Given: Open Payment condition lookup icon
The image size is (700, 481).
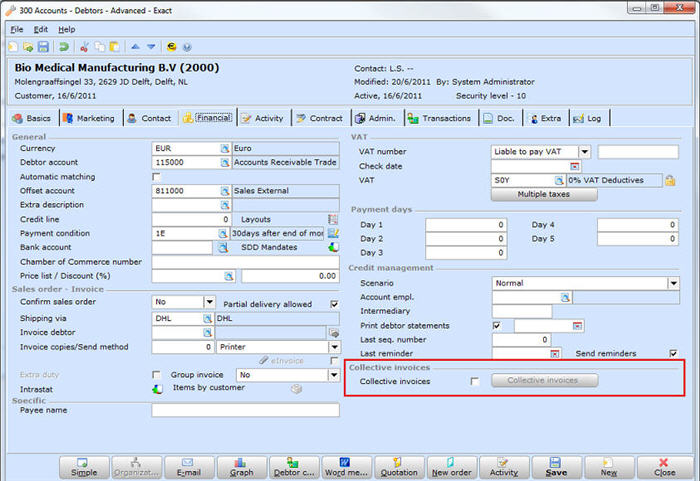Looking at the screenshot, I should (222, 234).
